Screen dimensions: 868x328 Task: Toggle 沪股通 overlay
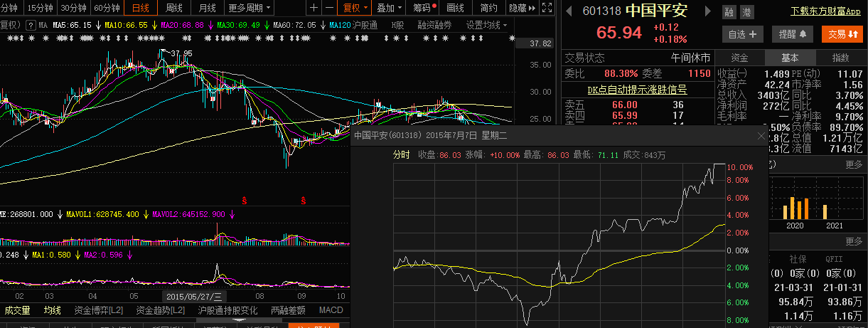click(x=365, y=25)
